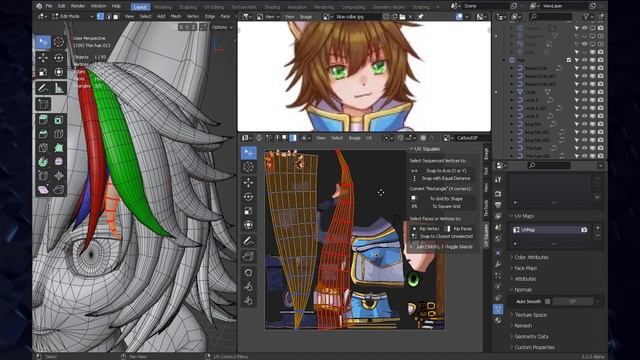Click Snap to Closest Unselected button

tap(442, 236)
